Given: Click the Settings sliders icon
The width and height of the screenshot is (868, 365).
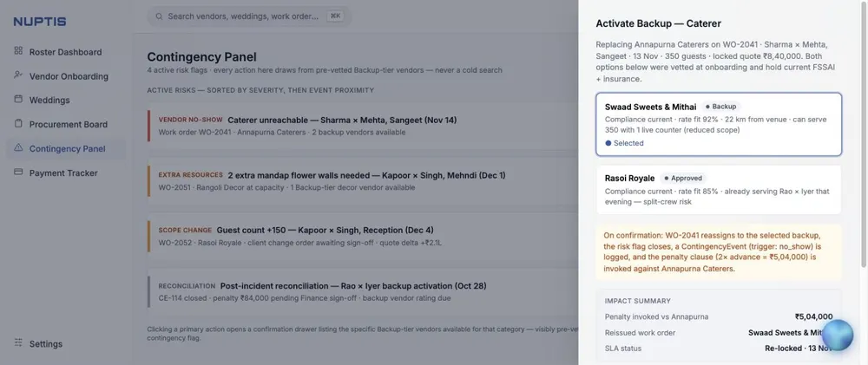Looking at the screenshot, I should coord(18,342).
